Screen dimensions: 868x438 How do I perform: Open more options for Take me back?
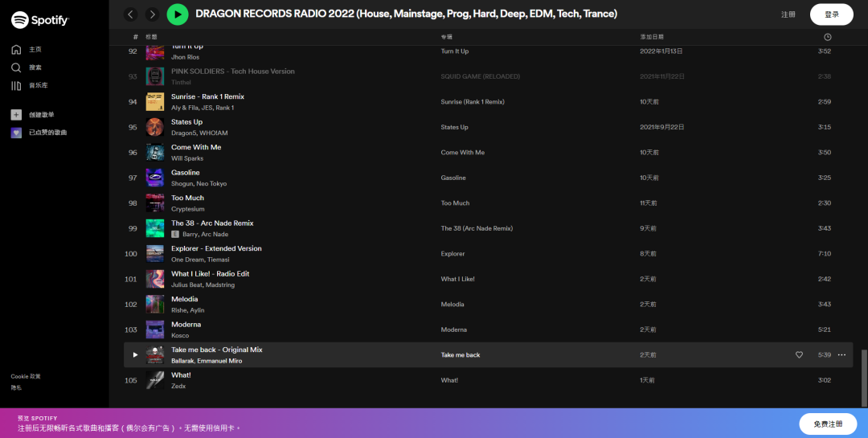pyautogui.click(x=841, y=355)
